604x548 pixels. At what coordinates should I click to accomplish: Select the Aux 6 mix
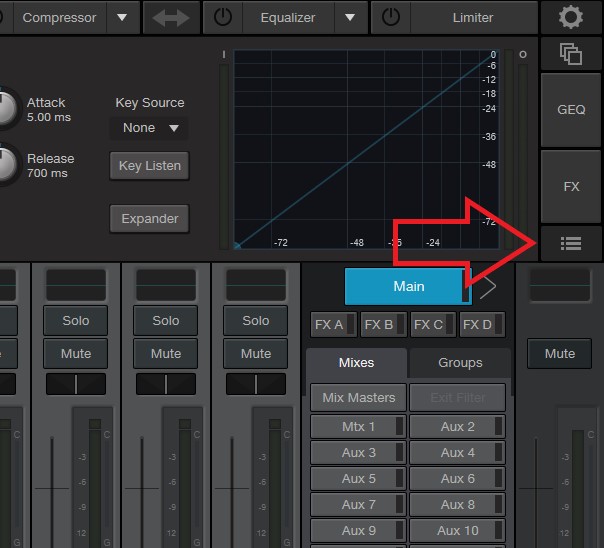tap(458, 479)
